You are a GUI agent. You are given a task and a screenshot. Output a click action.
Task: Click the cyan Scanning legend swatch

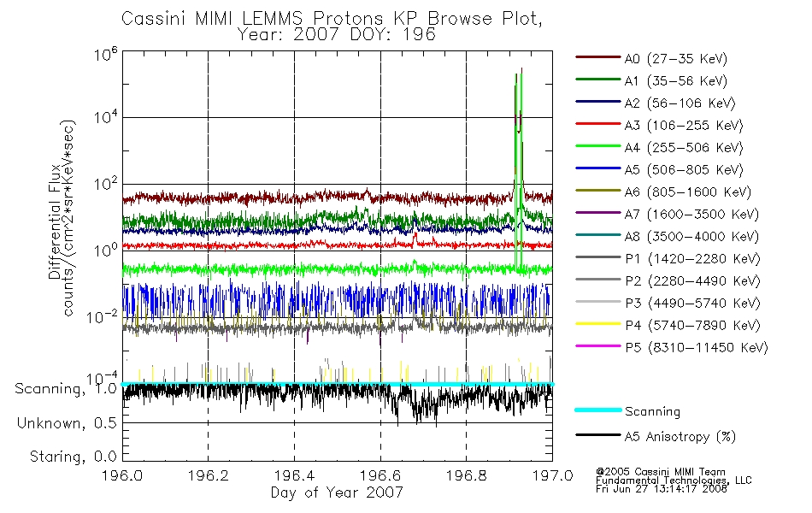coord(598,410)
